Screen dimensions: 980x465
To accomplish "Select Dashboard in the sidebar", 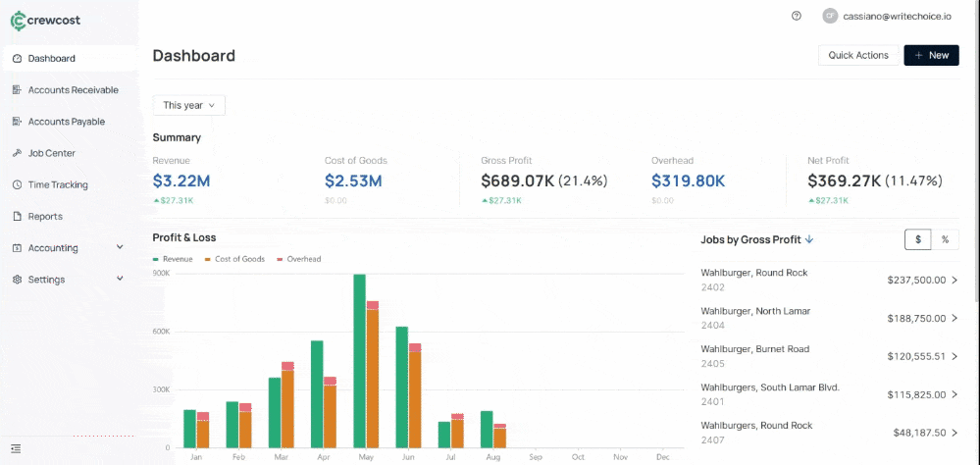I will click(x=51, y=59).
